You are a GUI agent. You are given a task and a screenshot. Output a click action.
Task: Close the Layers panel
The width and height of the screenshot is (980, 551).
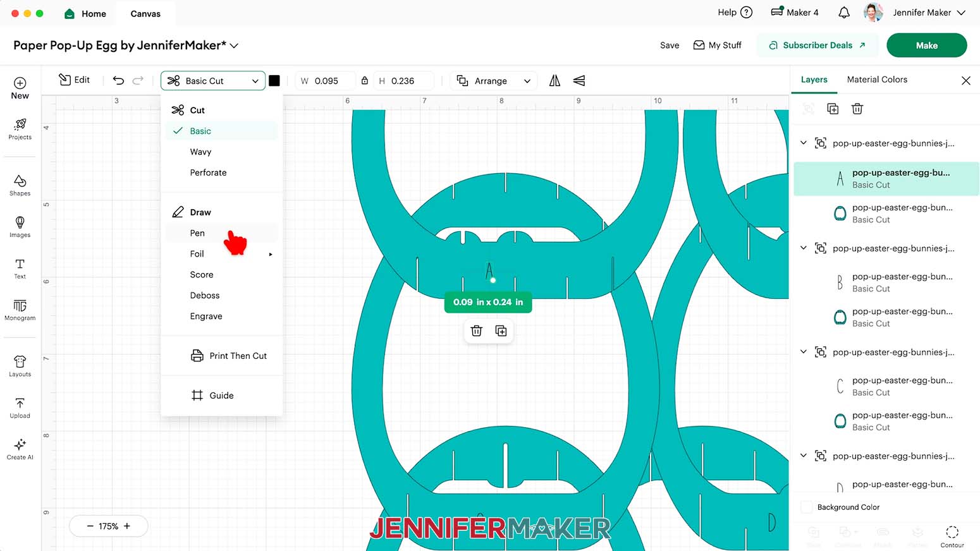[965, 80]
